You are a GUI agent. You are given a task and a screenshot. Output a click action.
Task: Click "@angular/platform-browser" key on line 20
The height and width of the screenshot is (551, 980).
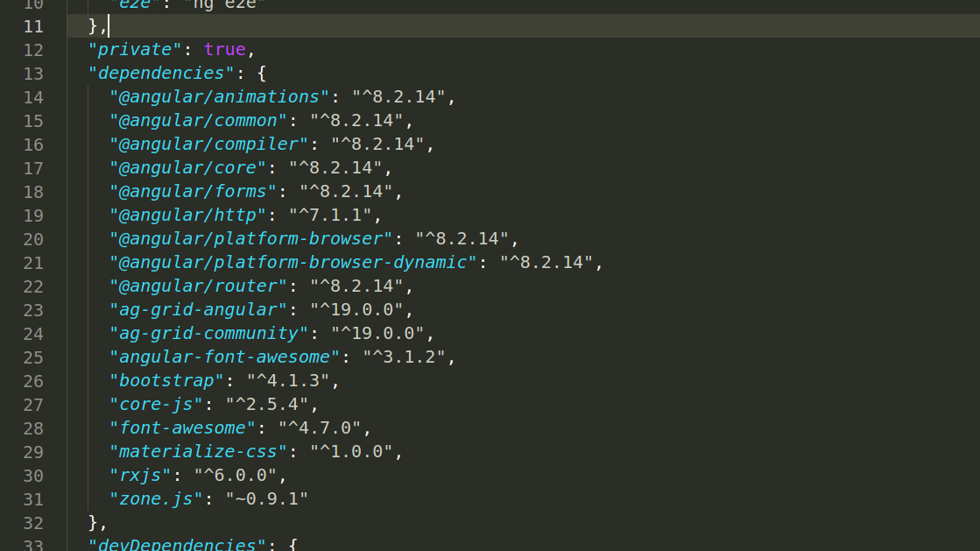(x=250, y=239)
